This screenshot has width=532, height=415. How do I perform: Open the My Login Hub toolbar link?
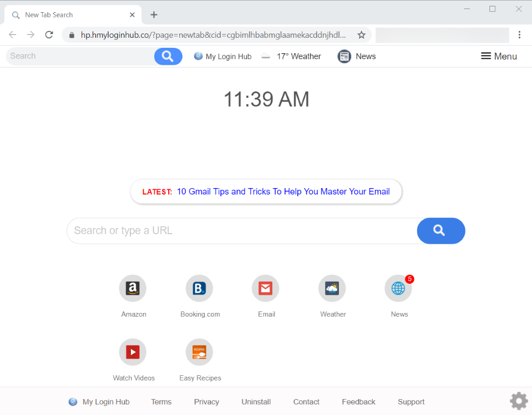(x=228, y=56)
